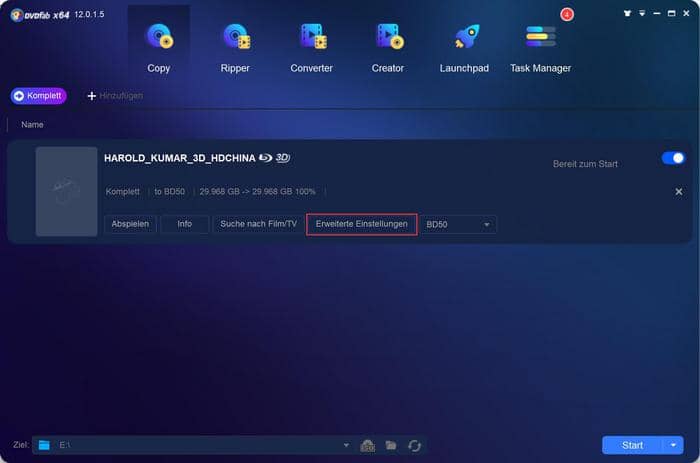Browse for destination folder icon
The width and height of the screenshot is (700, 463).
point(391,445)
